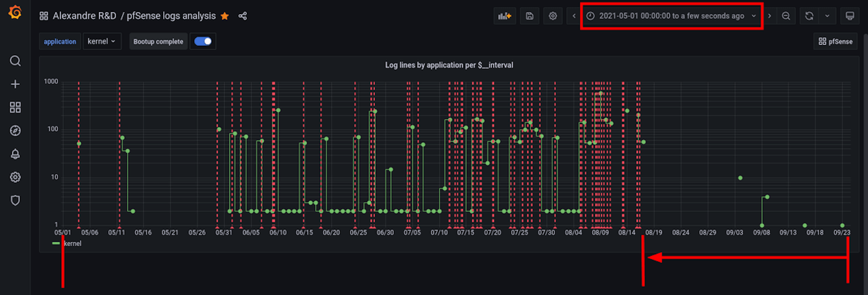Click the dashboard grid icon beside title
Screen dimensions: 868x295
click(x=44, y=16)
